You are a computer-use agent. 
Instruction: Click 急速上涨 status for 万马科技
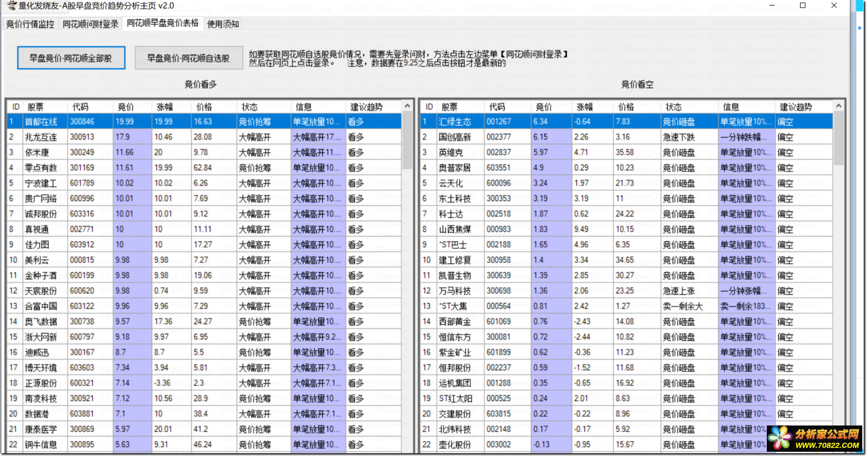pos(678,291)
